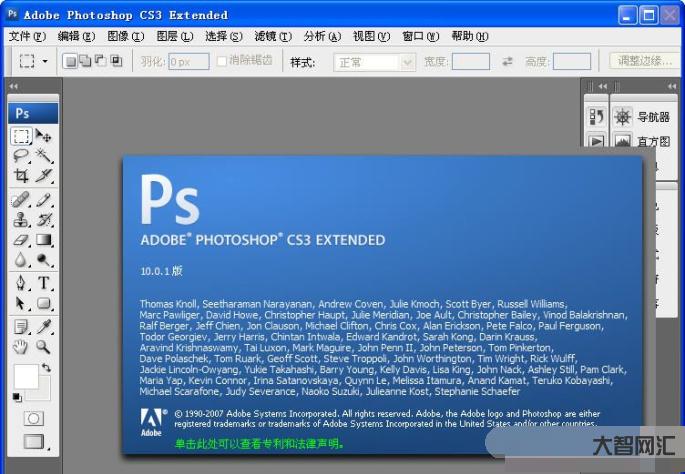
Task: Open the Style (样式) dropdown
Action: click(374, 62)
